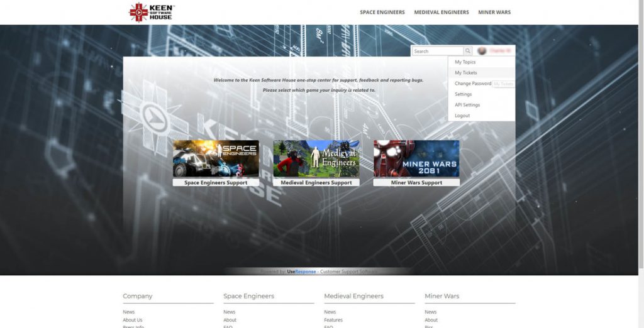This screenshot has height=328, width=644.
Task: Open About under Space Engineers footer
Action: pyautogui.click(x=230, y=320)
